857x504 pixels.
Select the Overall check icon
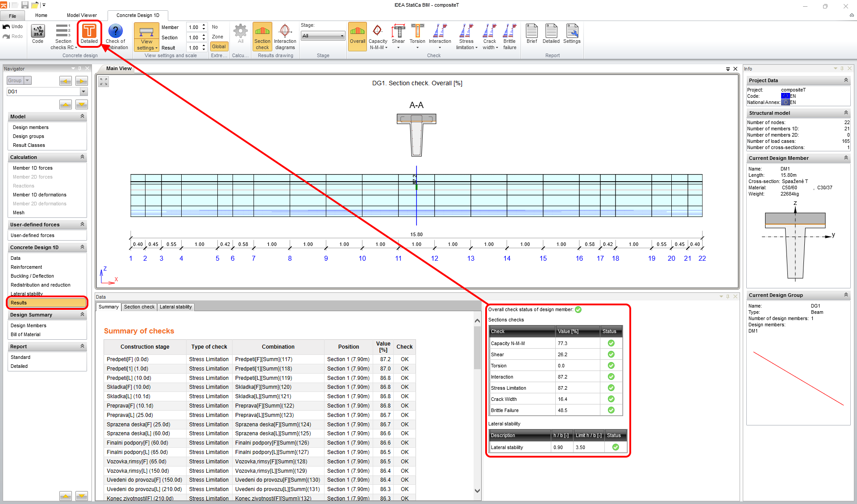point(357,36)
